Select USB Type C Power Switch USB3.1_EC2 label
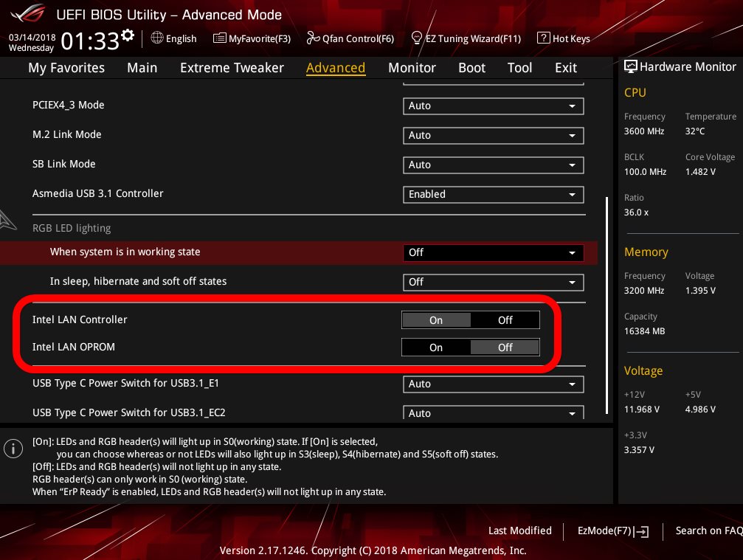 (x=129, y=412)
